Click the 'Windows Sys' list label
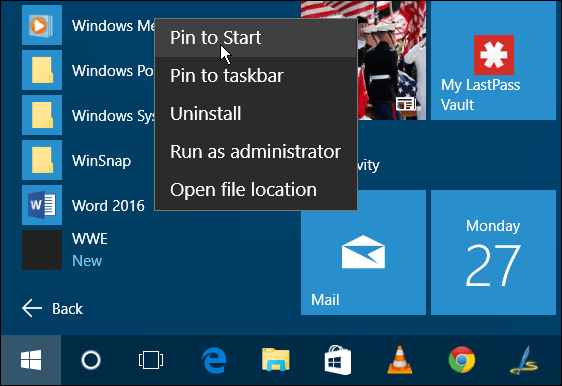The height and width of the screenshot is (386, 562). [x=113, y=116]
